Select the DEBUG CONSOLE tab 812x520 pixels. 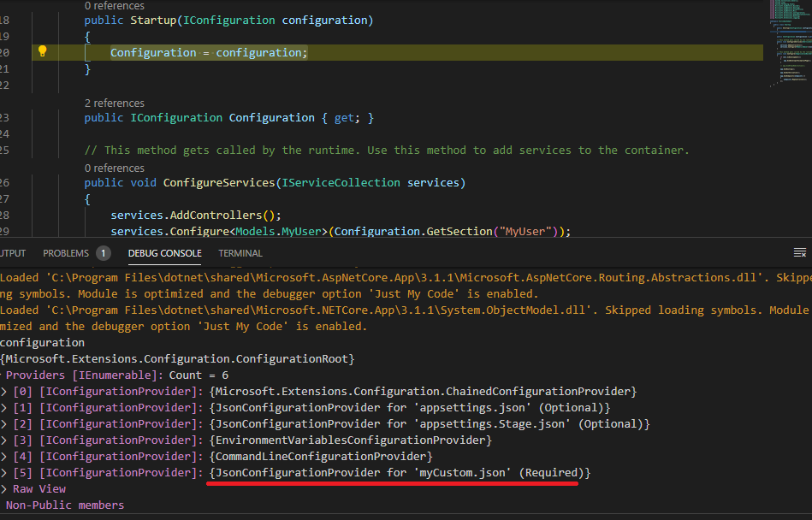click(x=164, y=252)
